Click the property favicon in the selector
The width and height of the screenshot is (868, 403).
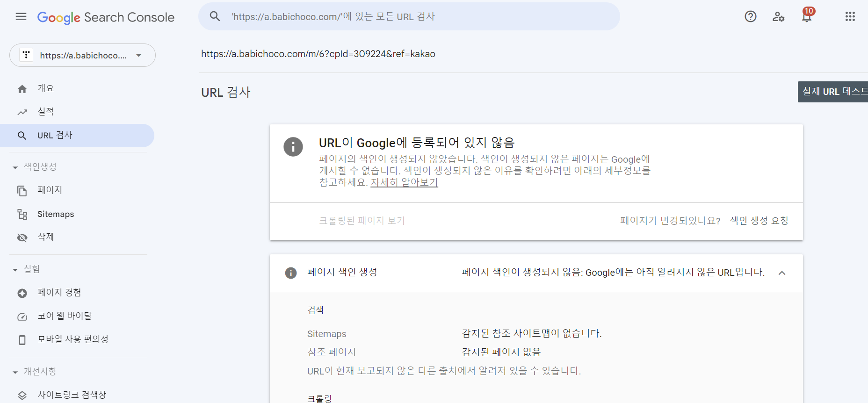coord(26,55)
